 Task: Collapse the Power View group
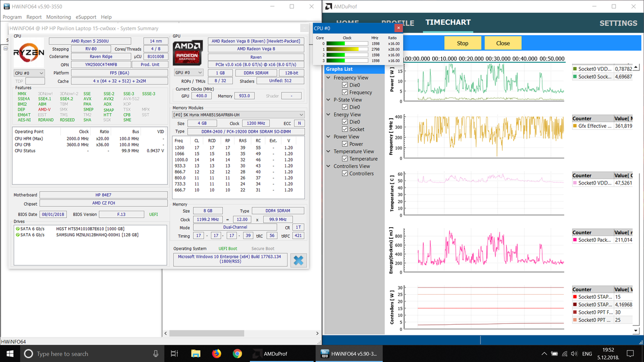coord(329,136)
